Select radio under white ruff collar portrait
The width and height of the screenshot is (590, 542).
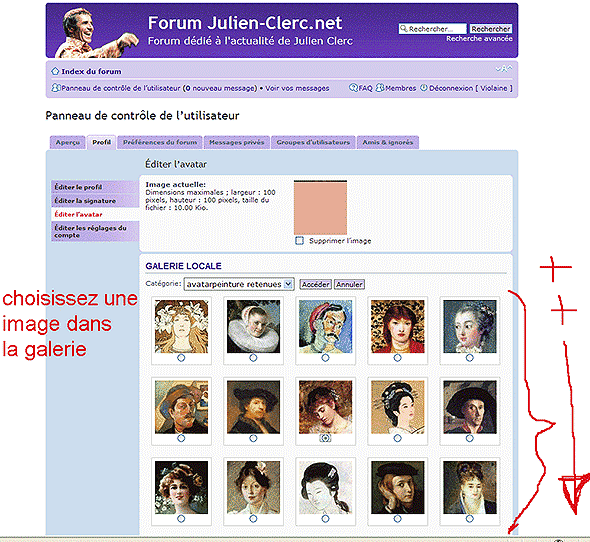pos(253,358)
